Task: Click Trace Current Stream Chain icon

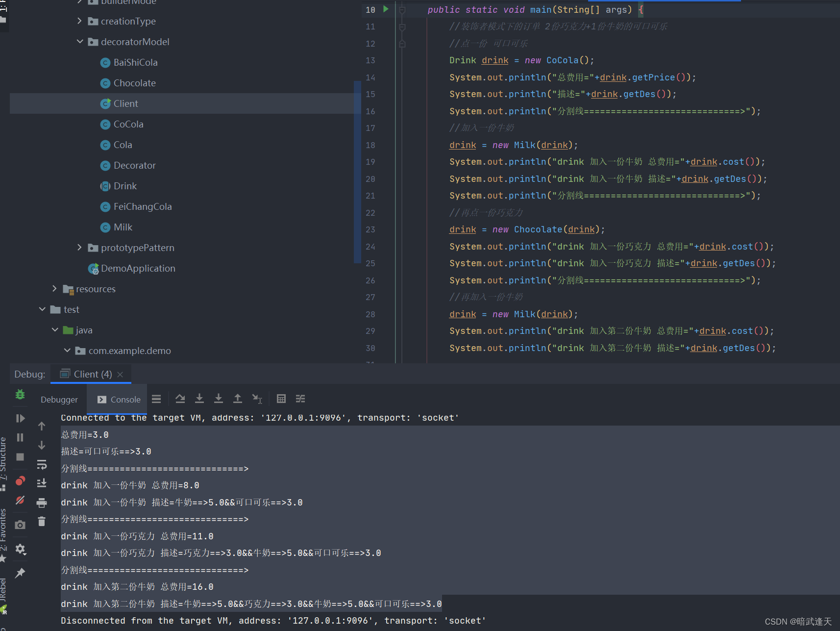Action: click(x=300, y=399)
